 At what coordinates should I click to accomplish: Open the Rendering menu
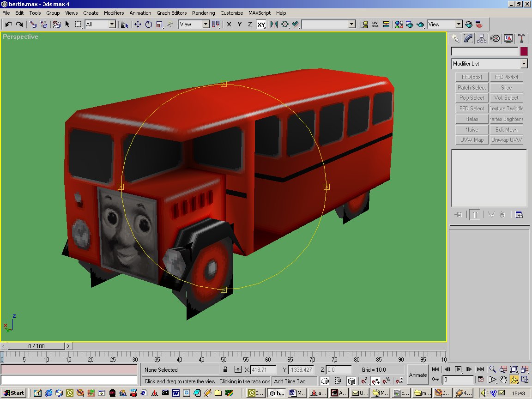click(203, 13)
